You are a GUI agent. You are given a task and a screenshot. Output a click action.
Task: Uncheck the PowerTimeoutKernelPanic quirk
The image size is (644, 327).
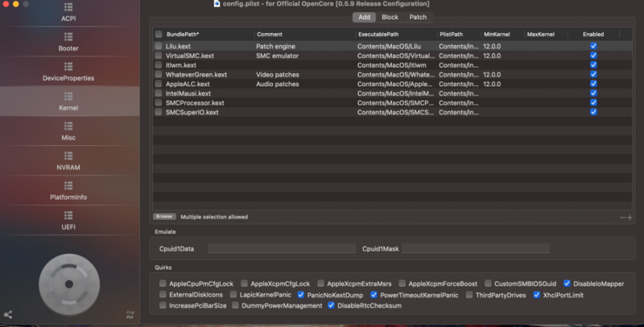point(374,295)
